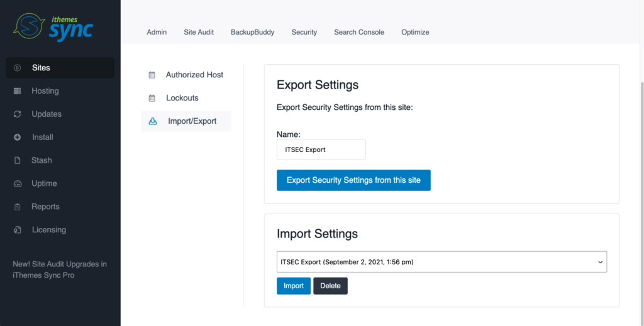Expand the ITSEC Export import dropdown
The width and height of the screenshot is (644, 326).
point(441,262)
